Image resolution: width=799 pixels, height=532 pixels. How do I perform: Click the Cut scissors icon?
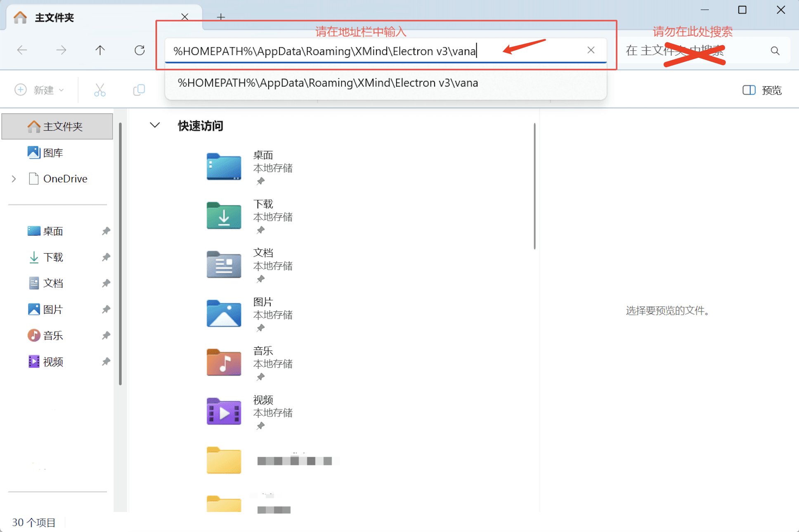pos(99,90)
